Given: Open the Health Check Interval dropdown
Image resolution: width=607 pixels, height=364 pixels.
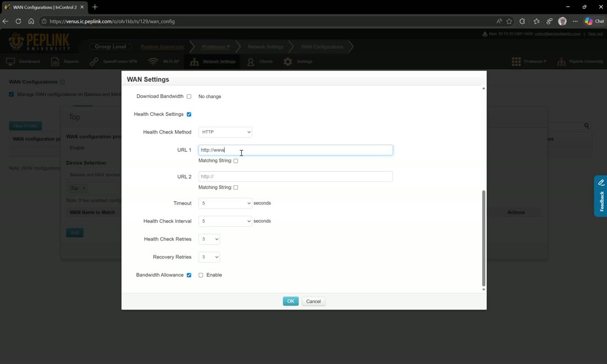Looking at the screenshot, I should tap(225, 221).
